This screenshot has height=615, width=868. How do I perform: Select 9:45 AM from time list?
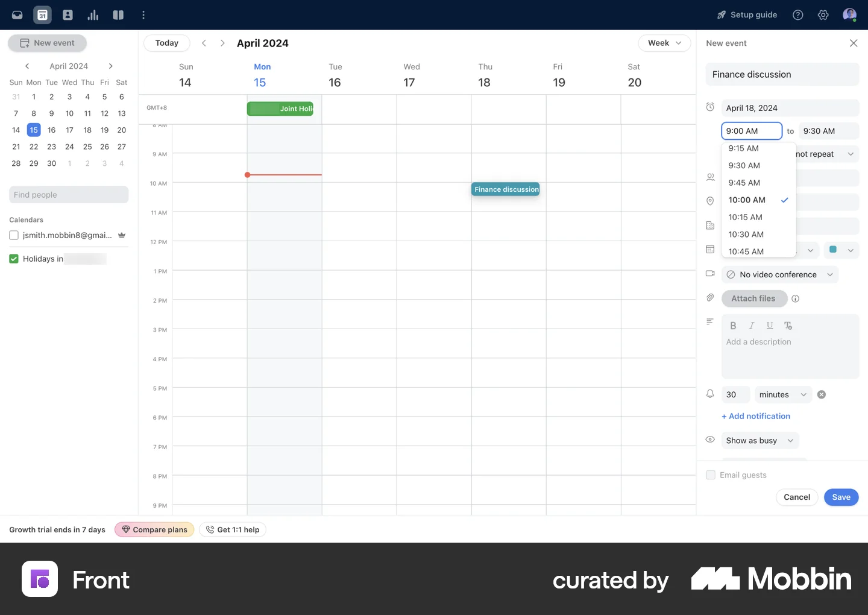pos(758,183)
